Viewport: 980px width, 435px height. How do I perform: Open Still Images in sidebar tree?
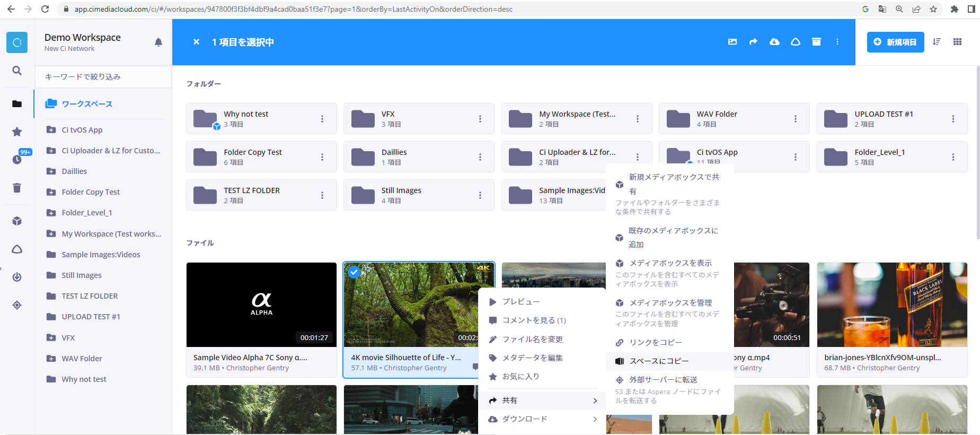(81, 275)
